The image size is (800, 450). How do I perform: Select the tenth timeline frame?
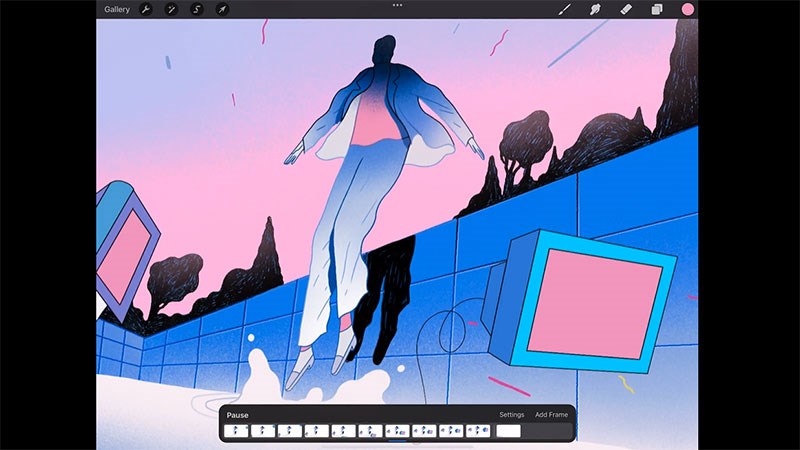(478, 431)
